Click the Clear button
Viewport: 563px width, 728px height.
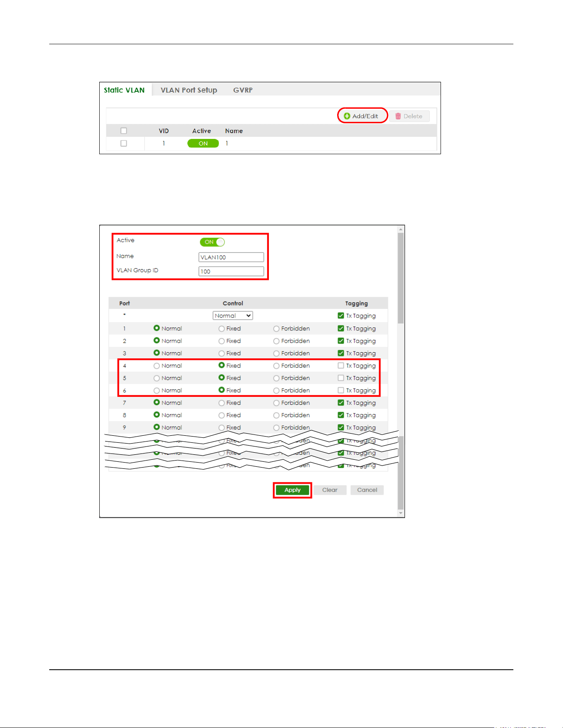tap(330, 490)
